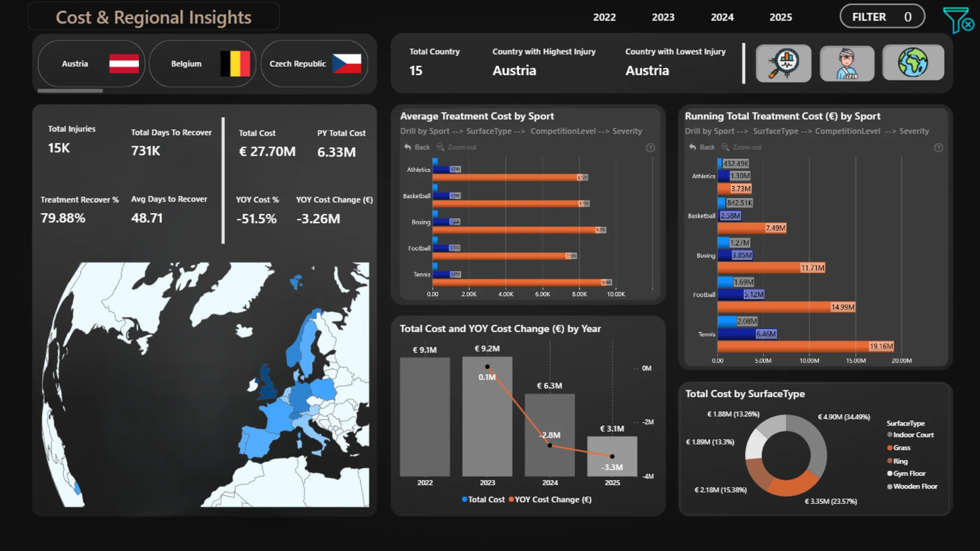Image resolution: width=980 pixels, height=551 pixels.
Task: Drill into Tennis 19.16M bar
Action: (x=805, y=346)
